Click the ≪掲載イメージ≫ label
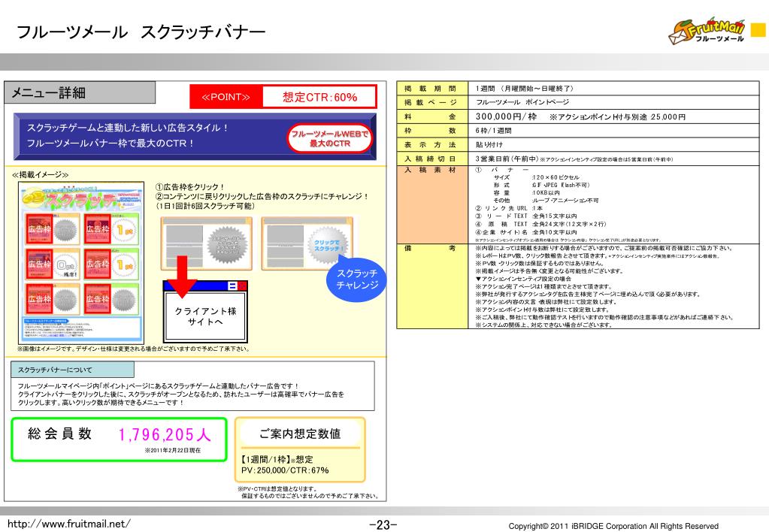The width and height of the screenshot is (769, 532). coord(40,174)
